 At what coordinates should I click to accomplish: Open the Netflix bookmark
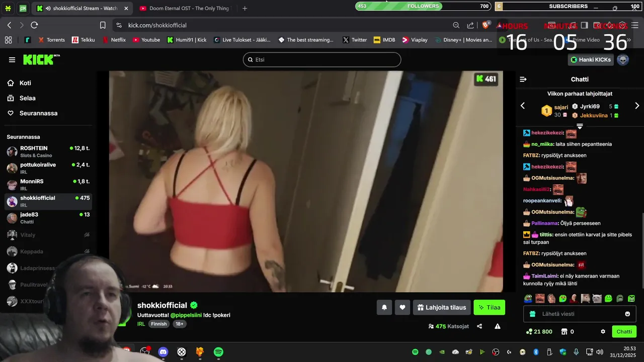point(114,40)
